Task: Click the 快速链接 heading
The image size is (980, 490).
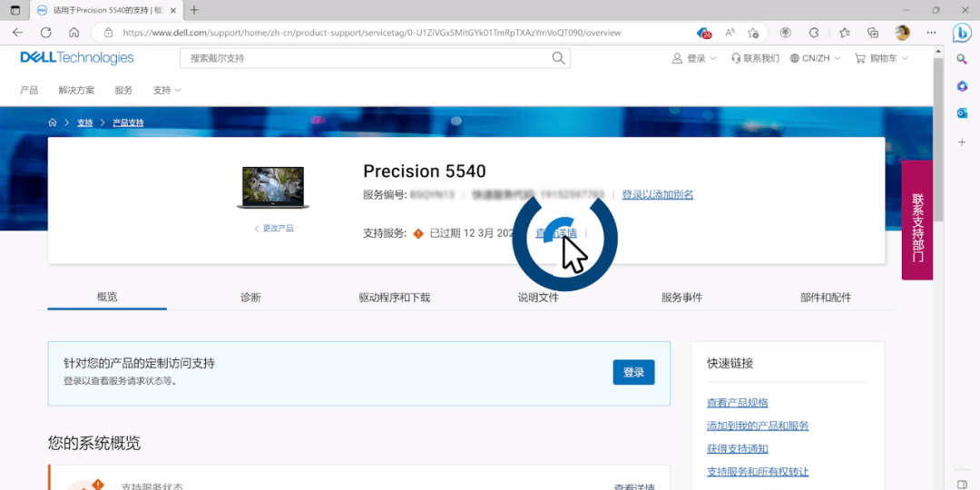Action: (x=730, y=363)
